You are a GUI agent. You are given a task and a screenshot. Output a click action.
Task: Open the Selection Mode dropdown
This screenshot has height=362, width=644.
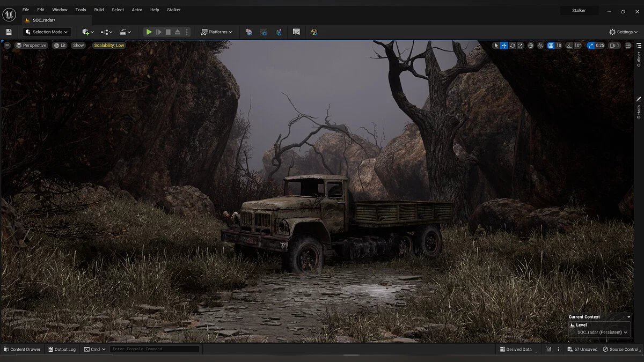pyautogui.click(x=47, y=32)
